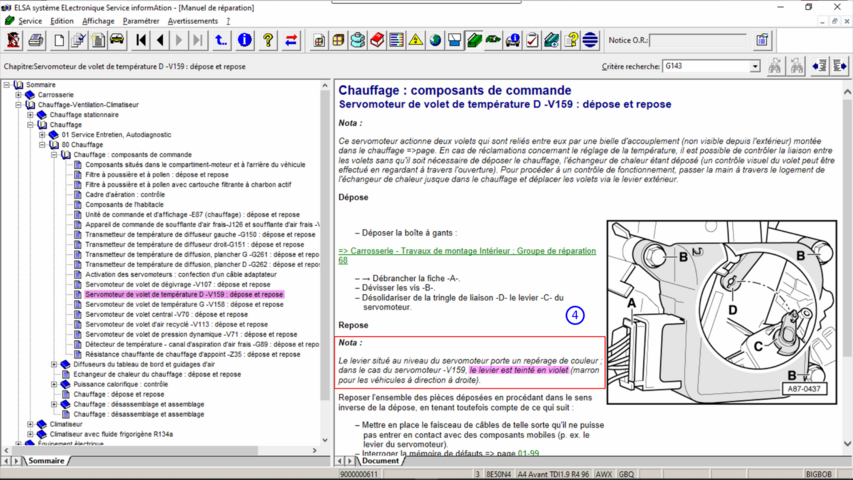Image resolution: width=853 pixels, height=480 pixels.
Task: Click the red book icon
Action: coord(377,40)
